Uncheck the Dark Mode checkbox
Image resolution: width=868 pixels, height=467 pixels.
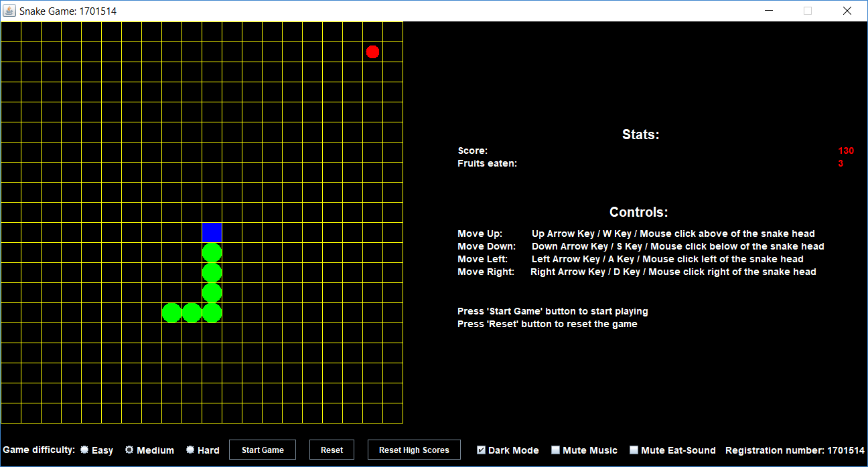tap(480, 450)
